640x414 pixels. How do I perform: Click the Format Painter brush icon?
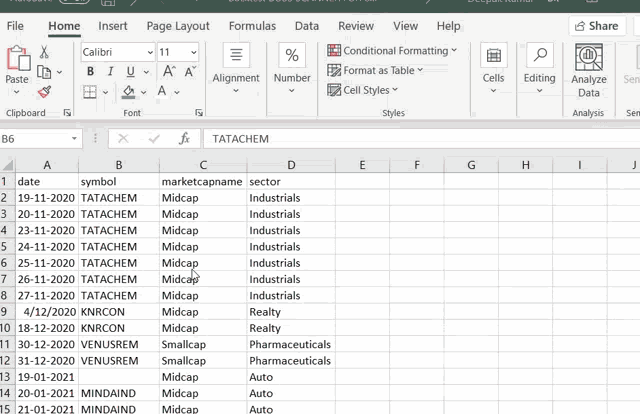point(44,92)
